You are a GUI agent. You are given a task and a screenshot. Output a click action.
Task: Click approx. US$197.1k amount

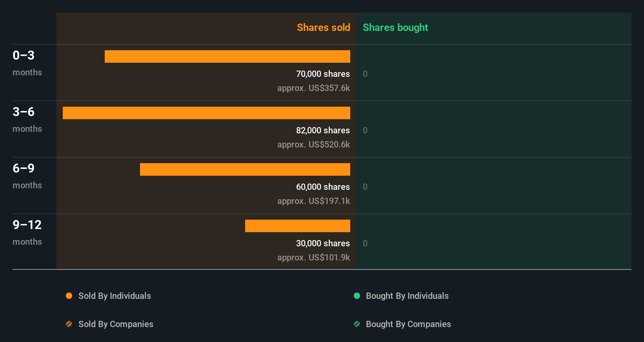pyautogui.click(x=313, y=201)
